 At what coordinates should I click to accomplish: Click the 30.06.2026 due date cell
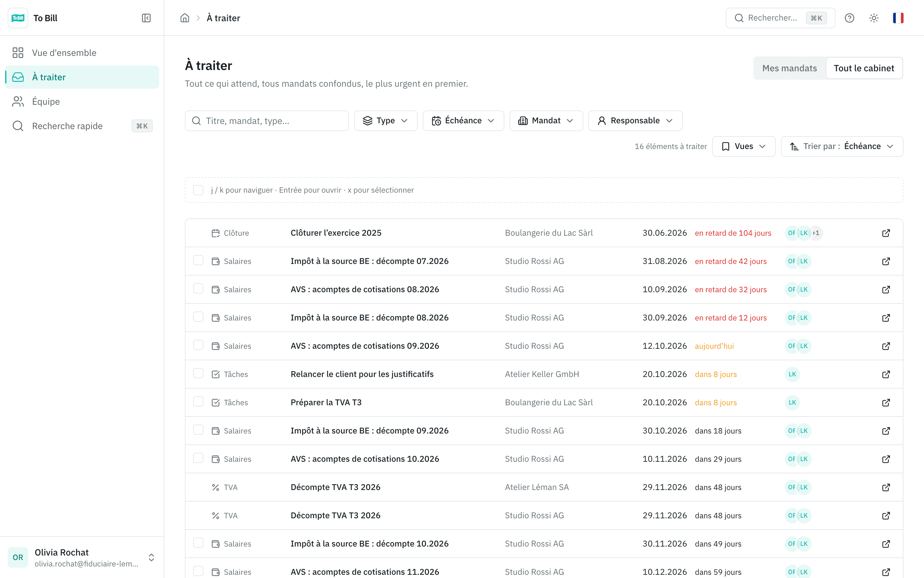664,233
